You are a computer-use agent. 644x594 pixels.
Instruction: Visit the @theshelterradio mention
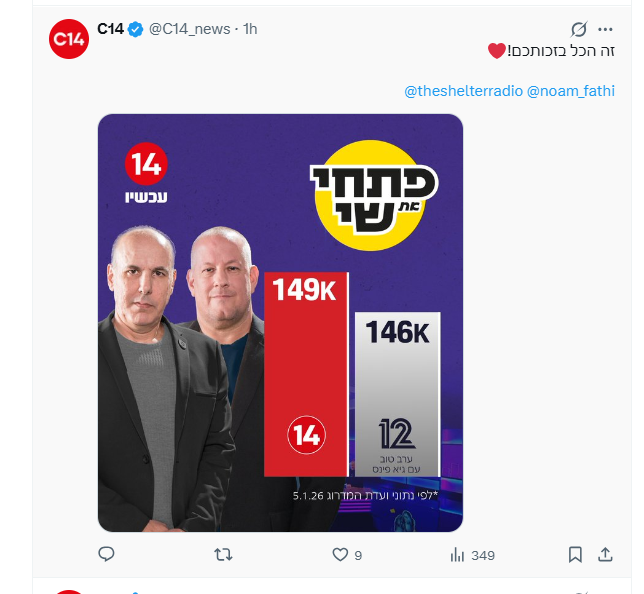[462, 91]
